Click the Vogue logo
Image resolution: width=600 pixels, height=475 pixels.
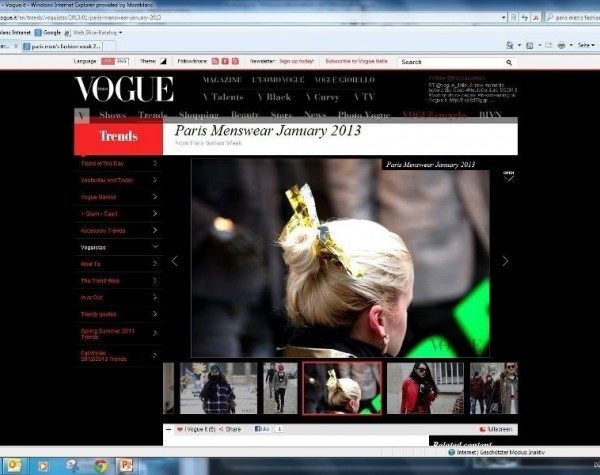pos(124,88)
